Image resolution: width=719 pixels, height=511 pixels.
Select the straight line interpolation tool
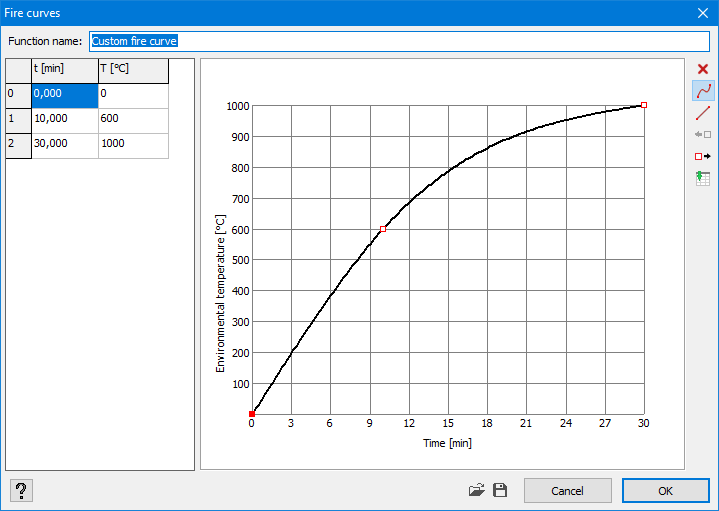tap(702, 113)
